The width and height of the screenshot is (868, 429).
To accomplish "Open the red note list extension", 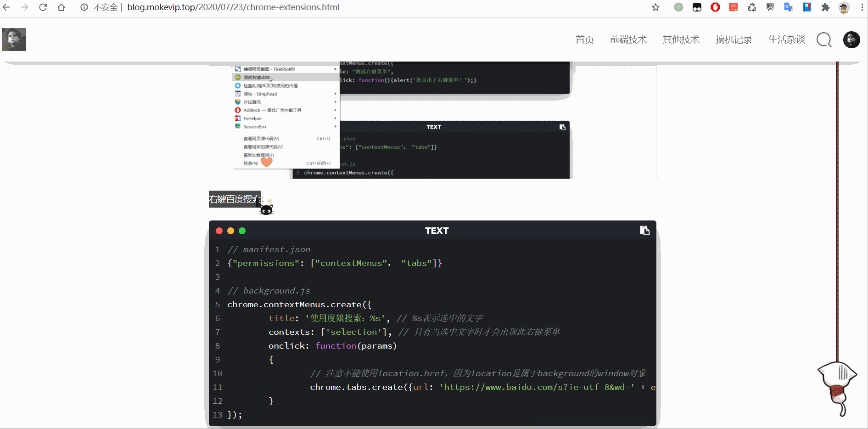I will (734, 7).
